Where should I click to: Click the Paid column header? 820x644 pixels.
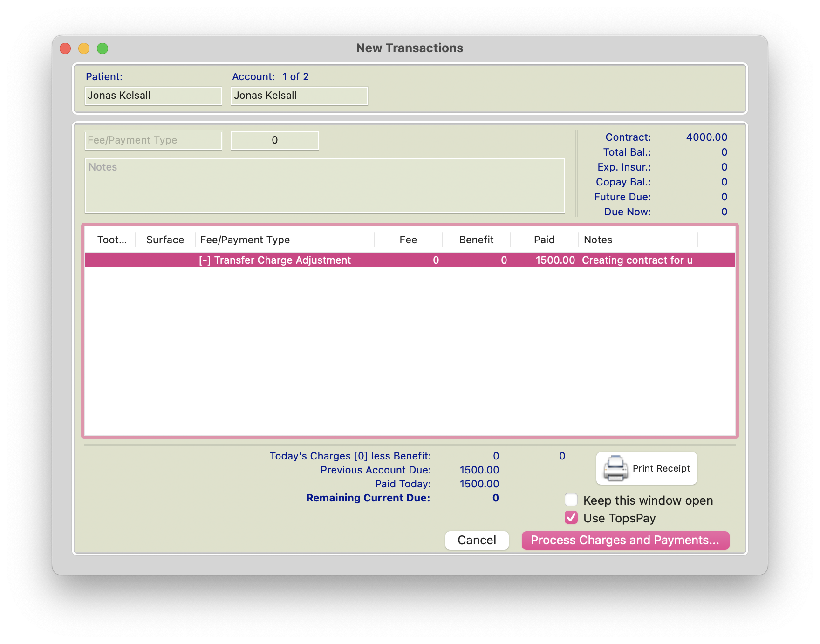point(544,240)
